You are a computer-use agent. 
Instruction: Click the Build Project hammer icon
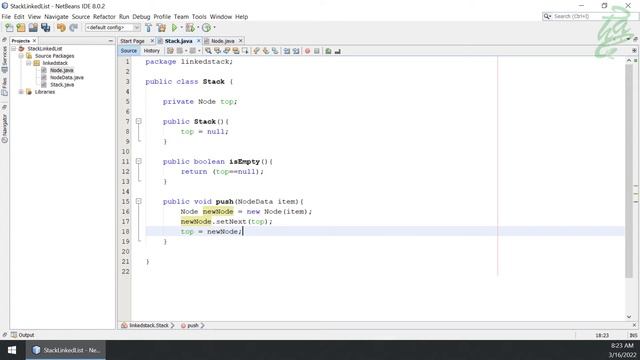tap(149, 27)
